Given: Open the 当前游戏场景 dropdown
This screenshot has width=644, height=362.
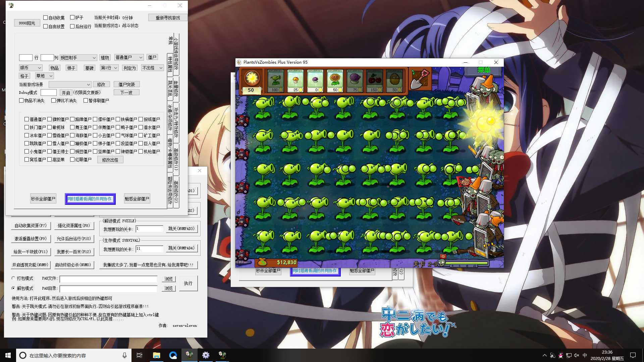Looking at the screenshot, I should pos(70,84).
